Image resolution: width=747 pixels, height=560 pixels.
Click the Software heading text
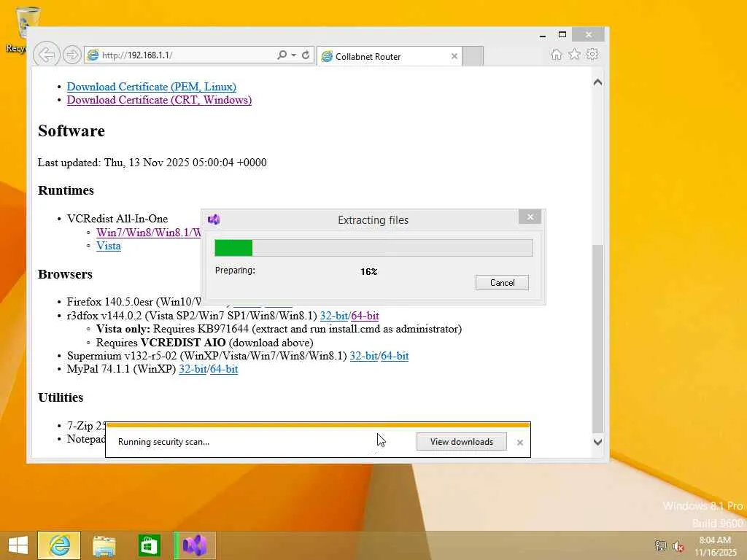[71, 131]
